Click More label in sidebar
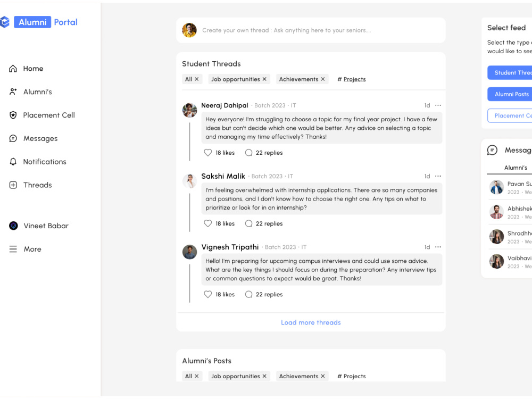 tap(32, 250)
